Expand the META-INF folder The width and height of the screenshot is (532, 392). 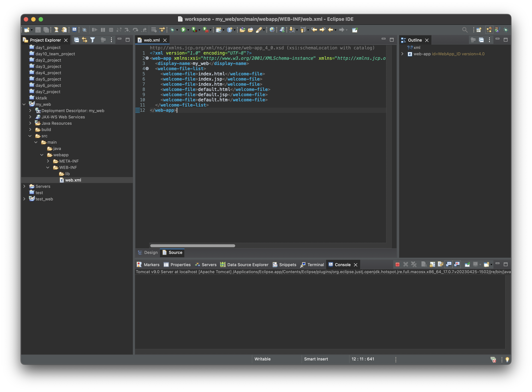48,161
